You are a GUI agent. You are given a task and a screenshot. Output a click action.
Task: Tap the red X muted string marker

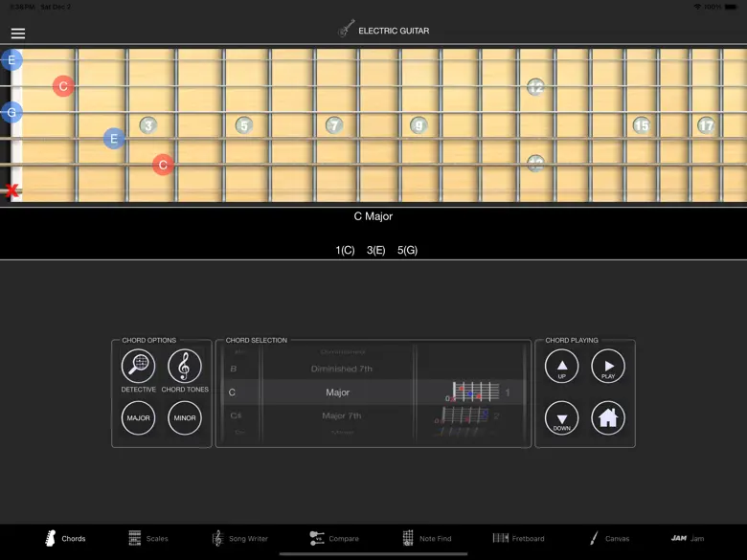[11, 190]
